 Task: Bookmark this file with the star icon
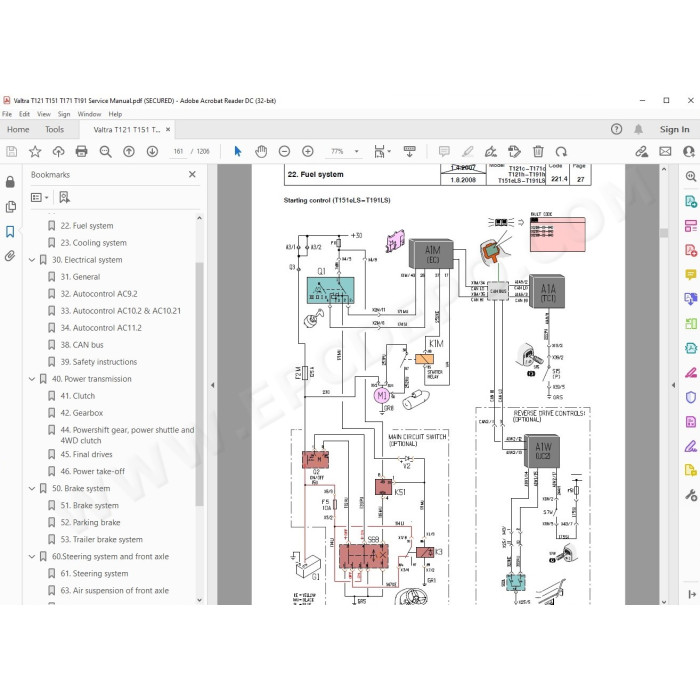pyautogui.click(x=35, y=152)
